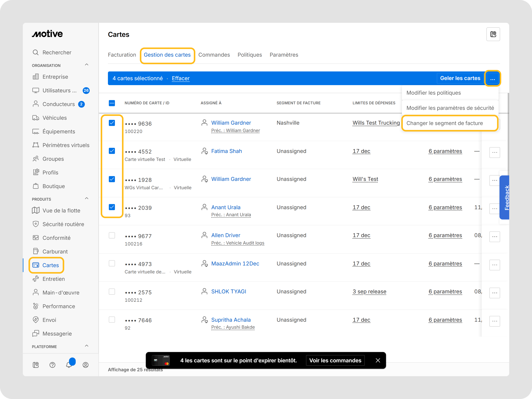Click the map guide icon top right
Viewport: 532px width, 399px height.
(x=493, y=34)
